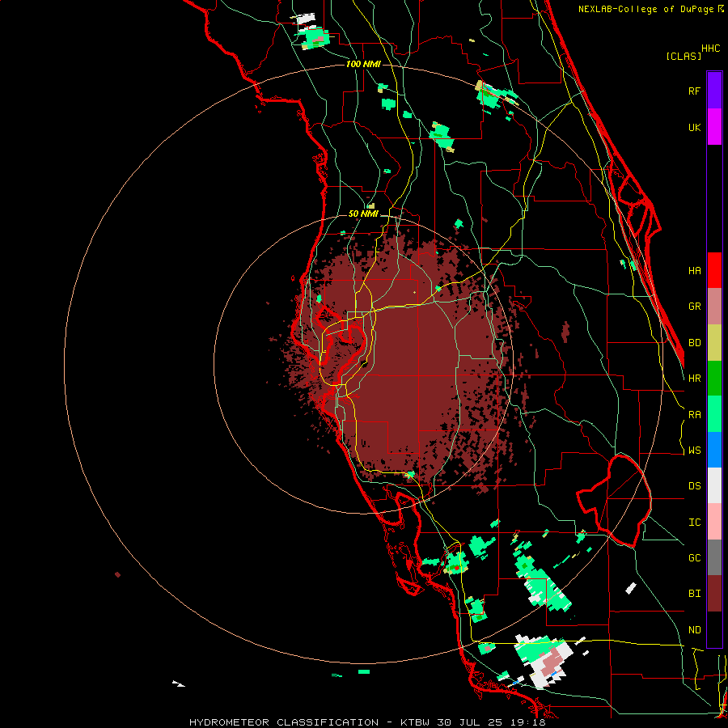
Task: Click the KTBW station identifier
Action: [x=414, y=722]
